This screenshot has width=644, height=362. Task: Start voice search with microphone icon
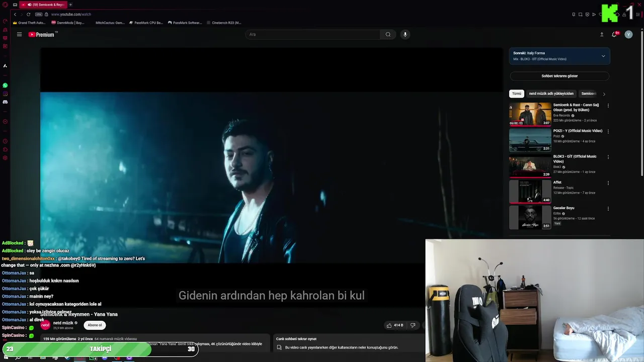pos(405,35)
